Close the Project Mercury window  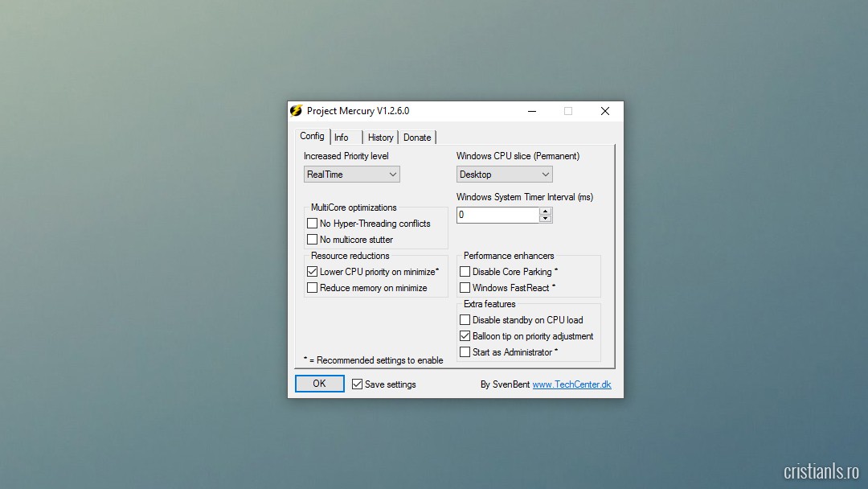605,111
